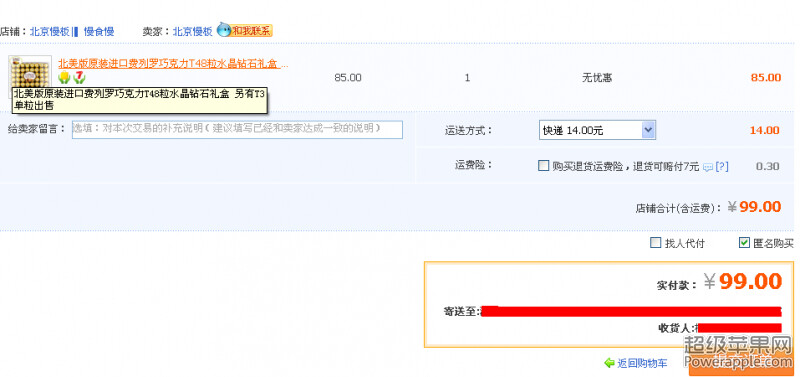
Task: Click the blue Wangwang chat mascot icon
Action: (x=224, y=30)
